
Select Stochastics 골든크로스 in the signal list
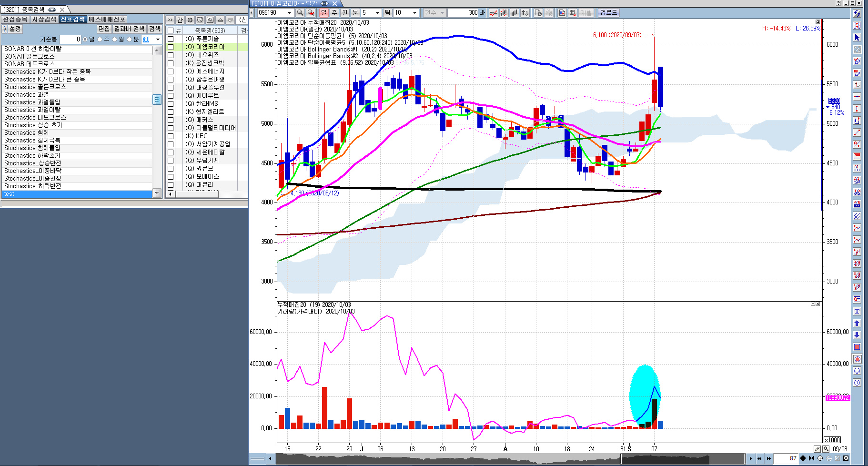tap(35, 87)
